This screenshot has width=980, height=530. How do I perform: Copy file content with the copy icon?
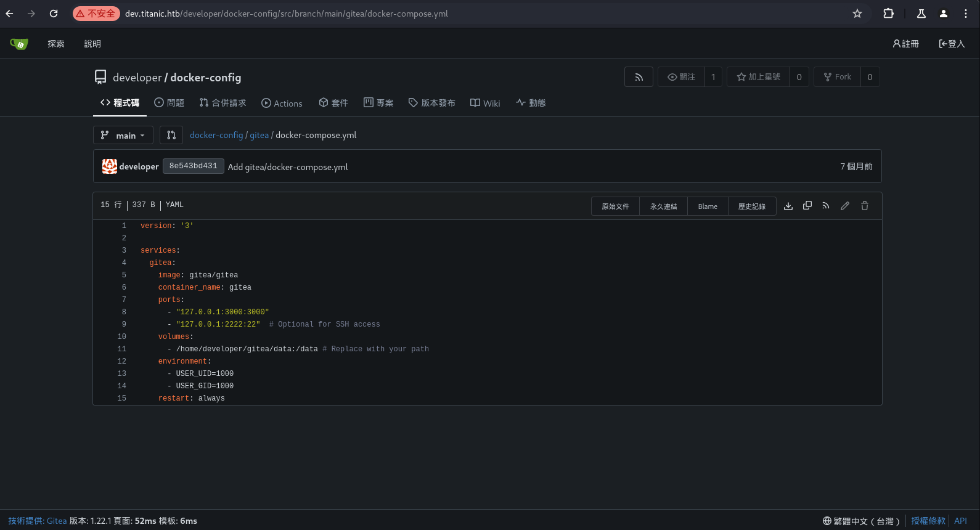(807, 206)
